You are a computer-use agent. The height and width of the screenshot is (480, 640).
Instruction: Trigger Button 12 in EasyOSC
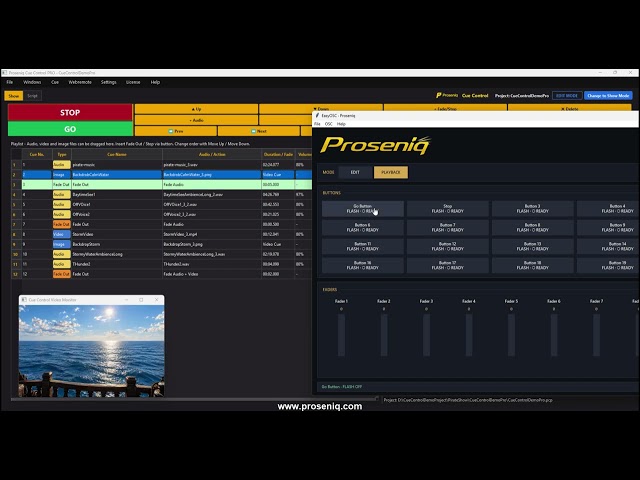coord(448,246)
